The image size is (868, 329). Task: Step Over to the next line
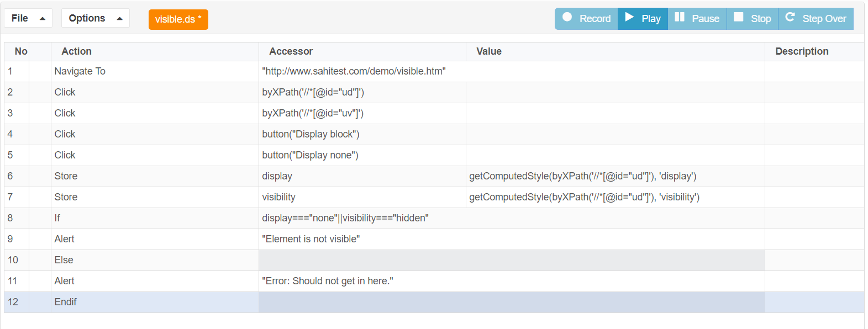[816, 19]
